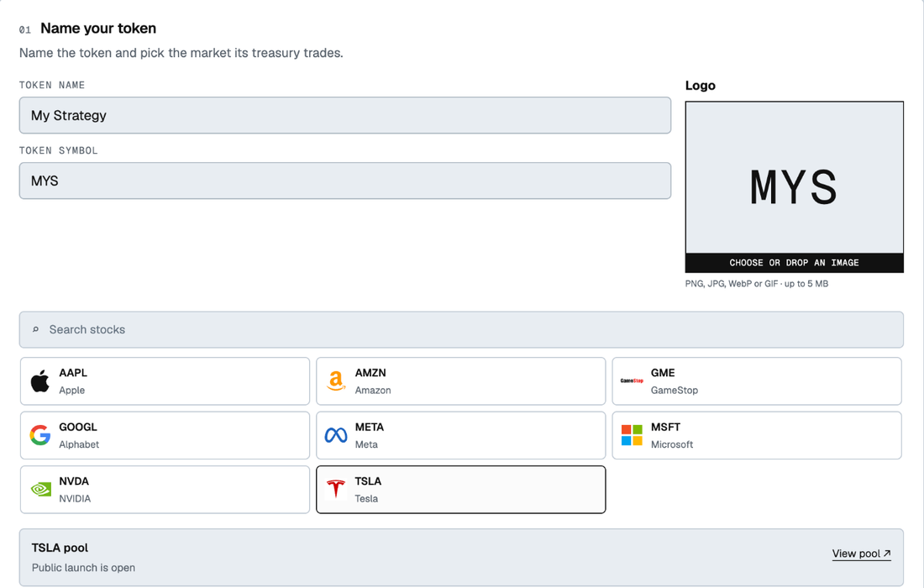Click the Amazon logo icon
Screen dimensions: 924x588
point(336,381)
